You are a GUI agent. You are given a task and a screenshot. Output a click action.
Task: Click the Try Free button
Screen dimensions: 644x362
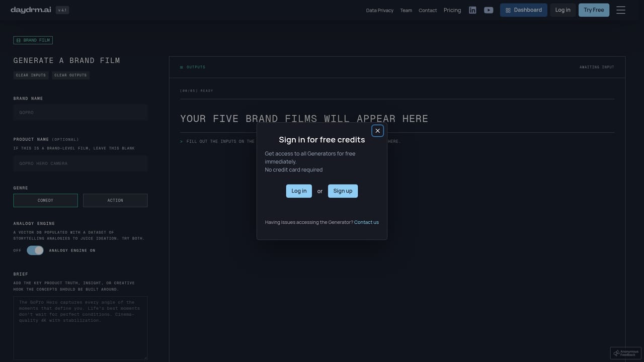594,10
